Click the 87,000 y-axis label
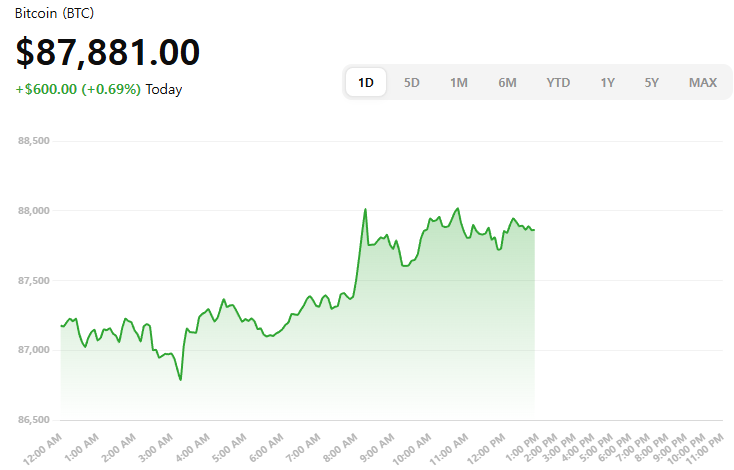Viewport: 734px width, 470px height. 33,350
